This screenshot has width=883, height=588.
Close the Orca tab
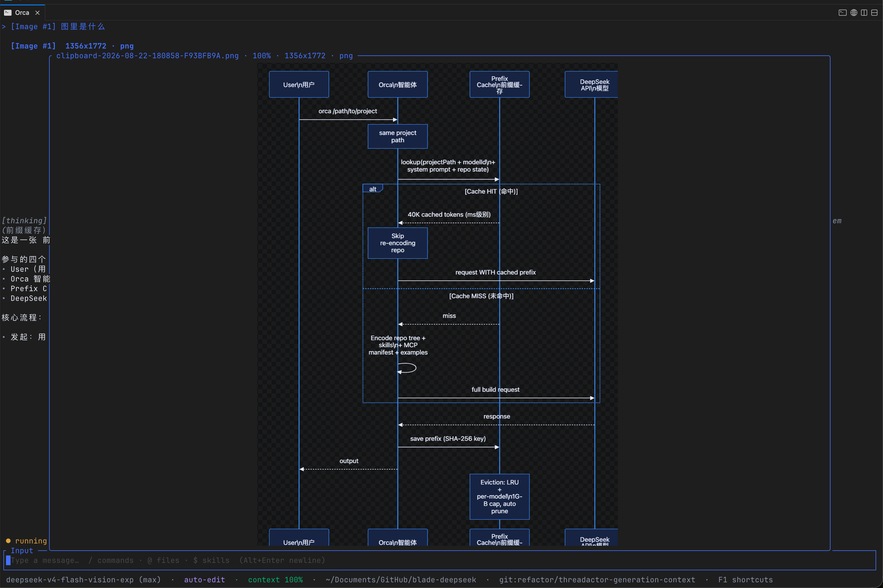[37, 13]
